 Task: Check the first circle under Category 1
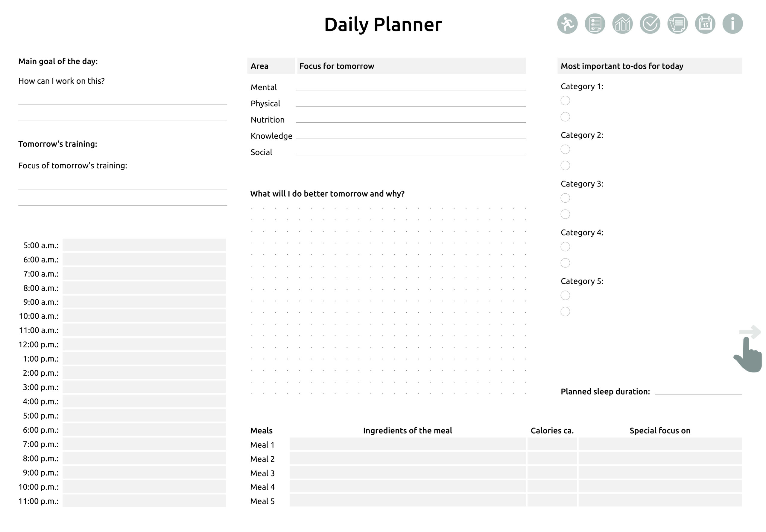click(x=565, y=100)
